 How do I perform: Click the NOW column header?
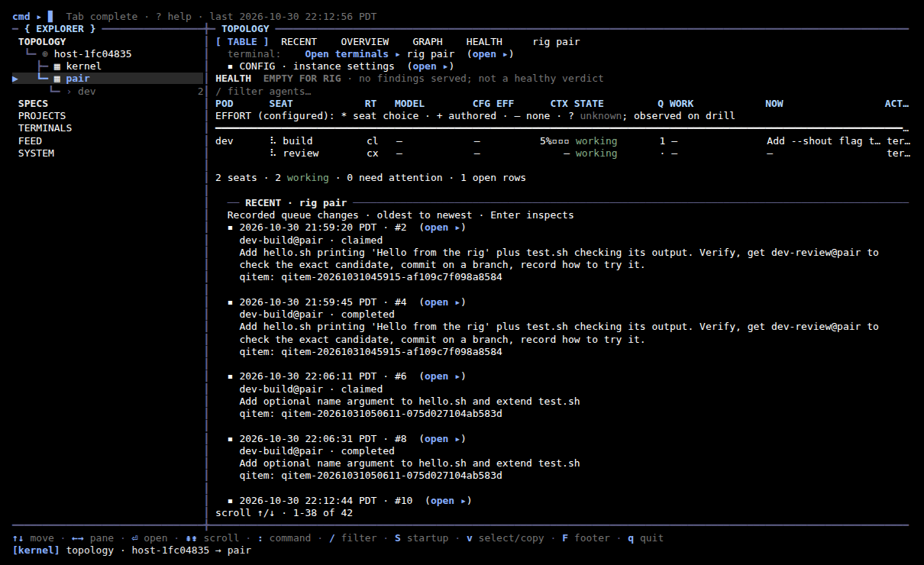(774, 104)
